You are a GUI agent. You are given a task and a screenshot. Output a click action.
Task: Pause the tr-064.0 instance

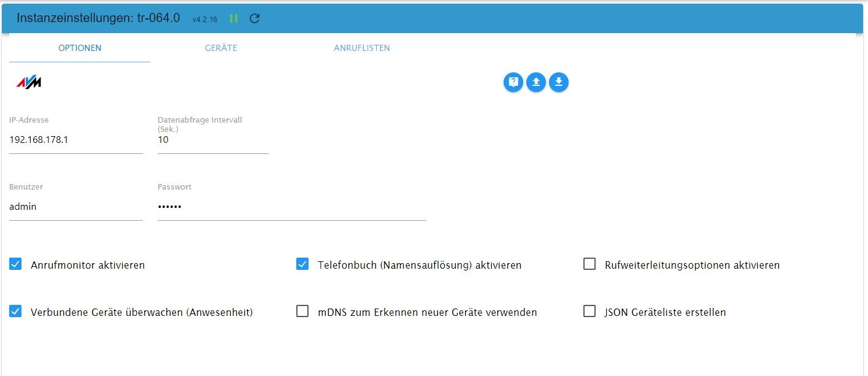tap(233, 18)
